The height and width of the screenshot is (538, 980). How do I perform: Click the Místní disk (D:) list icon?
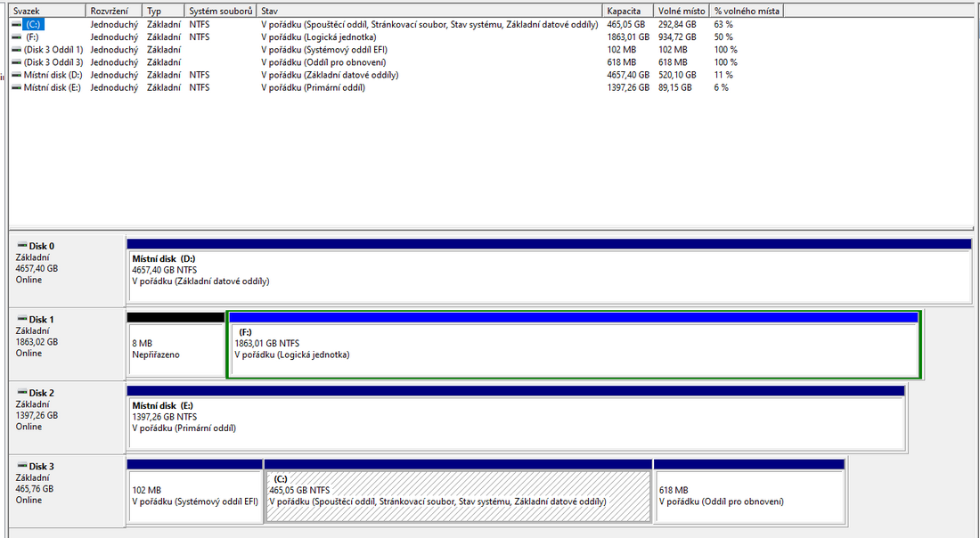click(16, 75)
